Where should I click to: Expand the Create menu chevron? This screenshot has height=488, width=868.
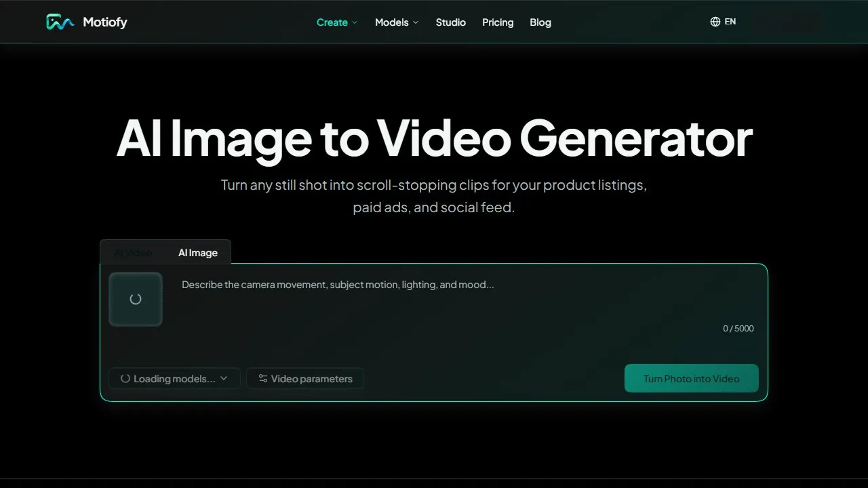point(354,22)
